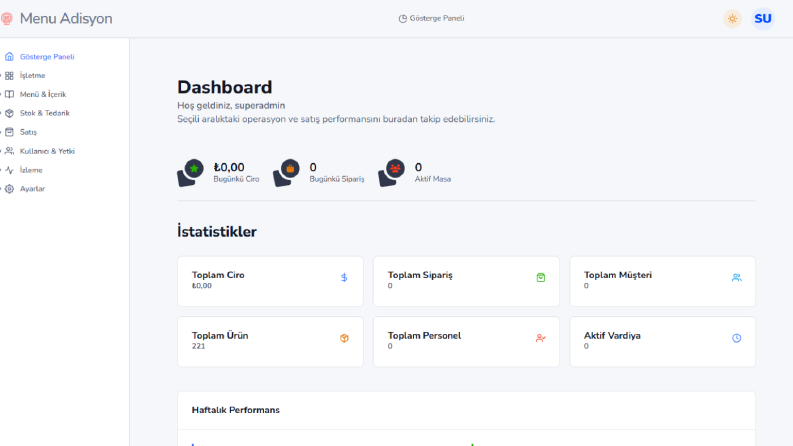Click the users icon beside Kullanıcı & Yetki

[x=9, y=151]
